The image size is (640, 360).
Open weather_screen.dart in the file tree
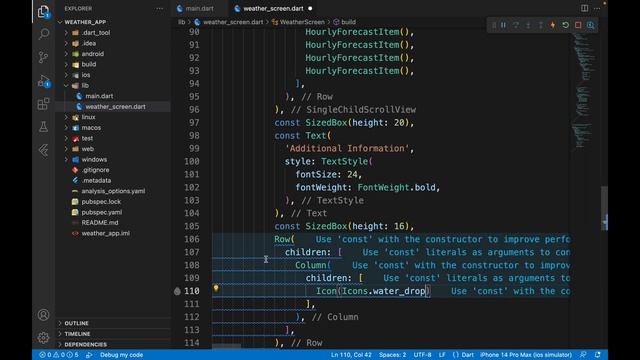[116, 107]
